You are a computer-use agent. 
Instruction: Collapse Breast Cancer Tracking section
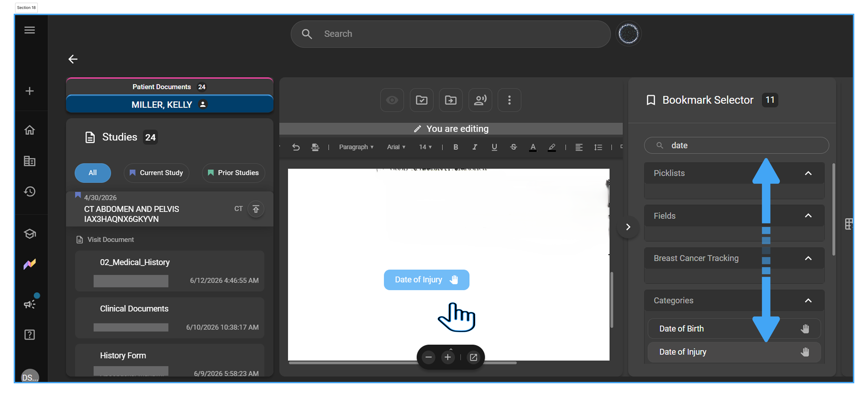(x=808, y=258)
